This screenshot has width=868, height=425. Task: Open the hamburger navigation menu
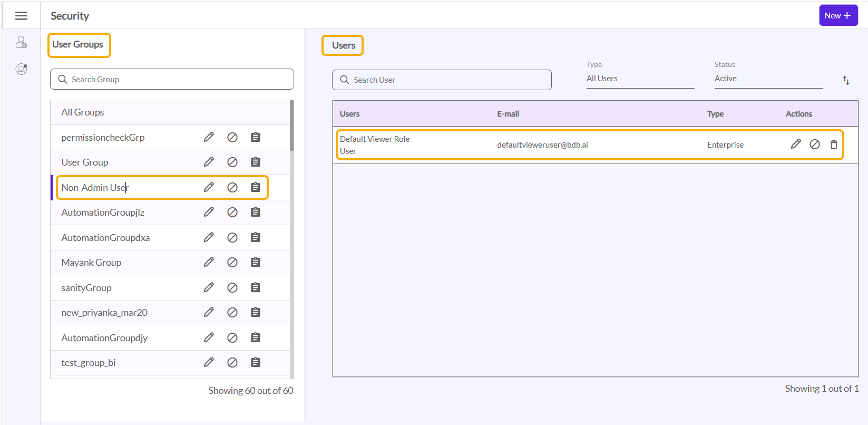point(21,16)
